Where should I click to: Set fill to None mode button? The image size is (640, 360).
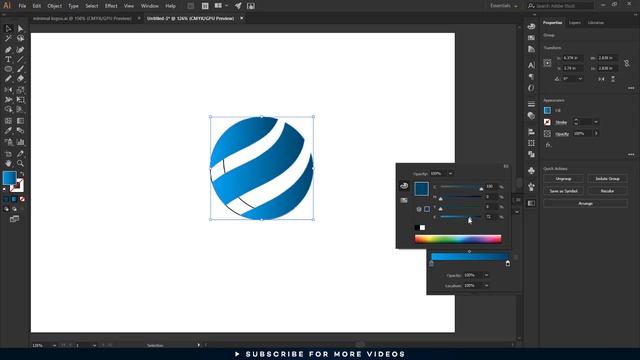pos(22,199)
